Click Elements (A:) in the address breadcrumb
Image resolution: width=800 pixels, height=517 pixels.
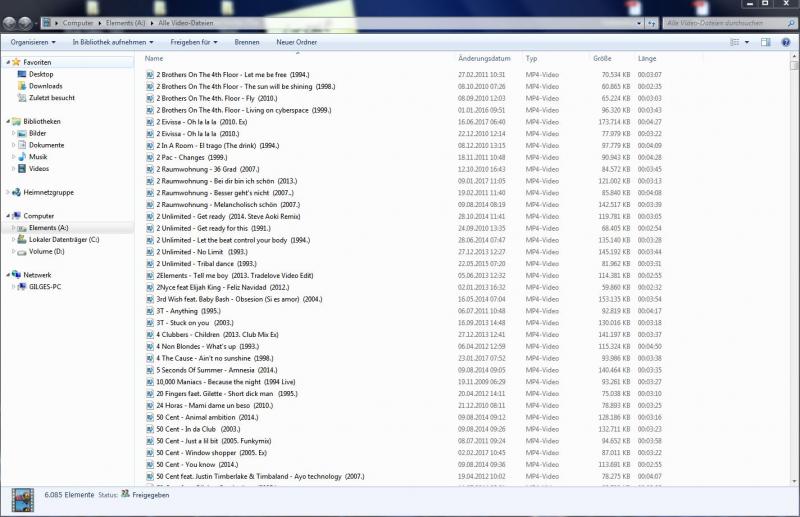point(126,23)
